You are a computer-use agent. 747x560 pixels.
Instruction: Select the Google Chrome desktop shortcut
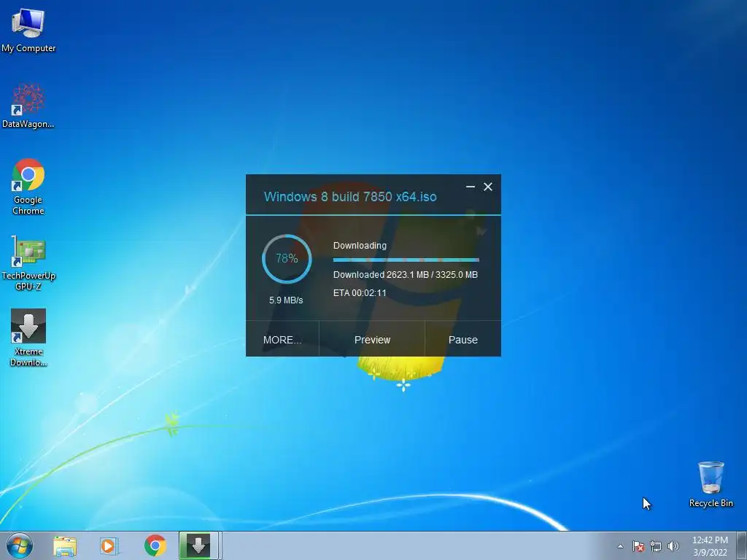28,187
